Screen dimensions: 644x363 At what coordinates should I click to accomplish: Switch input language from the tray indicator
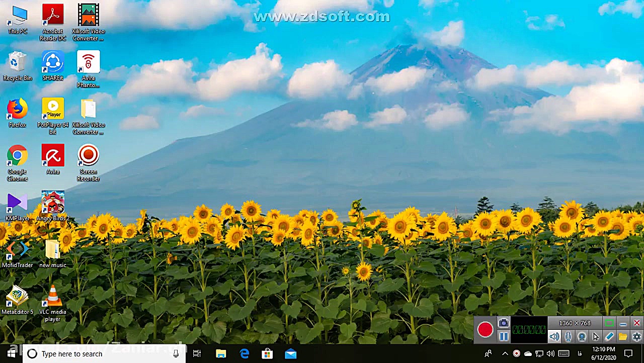coord(580,354)
